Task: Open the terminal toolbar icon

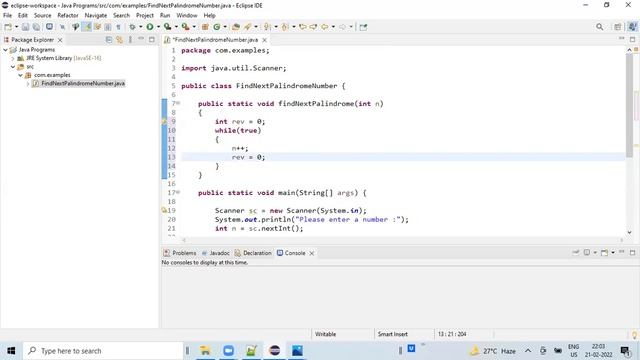Action: 49,27
